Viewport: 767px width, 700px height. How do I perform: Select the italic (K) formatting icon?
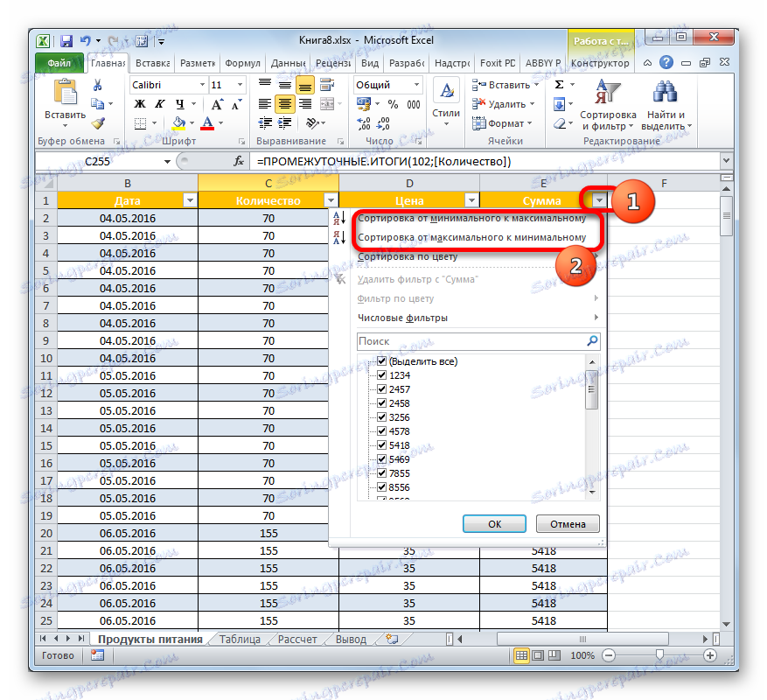tap(160, 103)
